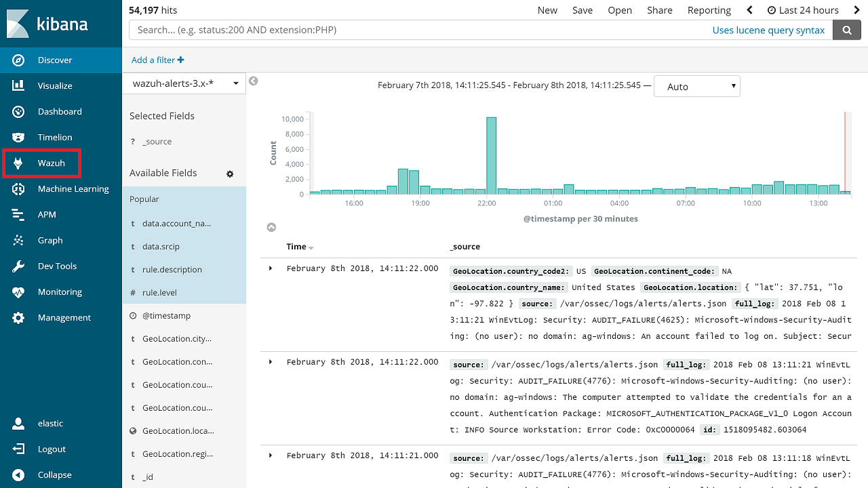Image resolution: width=868 pixels, height=488 pixels.
Task: Click the _source column header
Action: pyautogui.click(x=465, y=247)
